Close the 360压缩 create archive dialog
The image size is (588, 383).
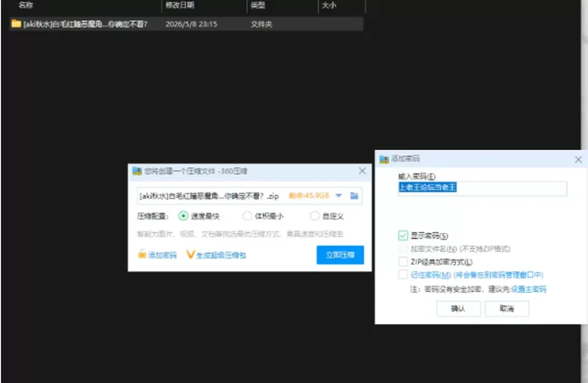point(362,171)
